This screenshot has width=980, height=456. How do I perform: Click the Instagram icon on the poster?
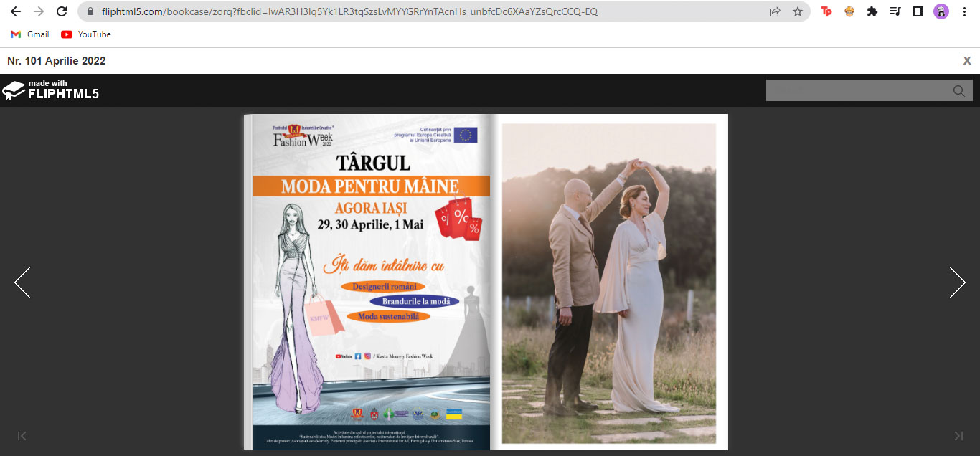coord(367,356)
